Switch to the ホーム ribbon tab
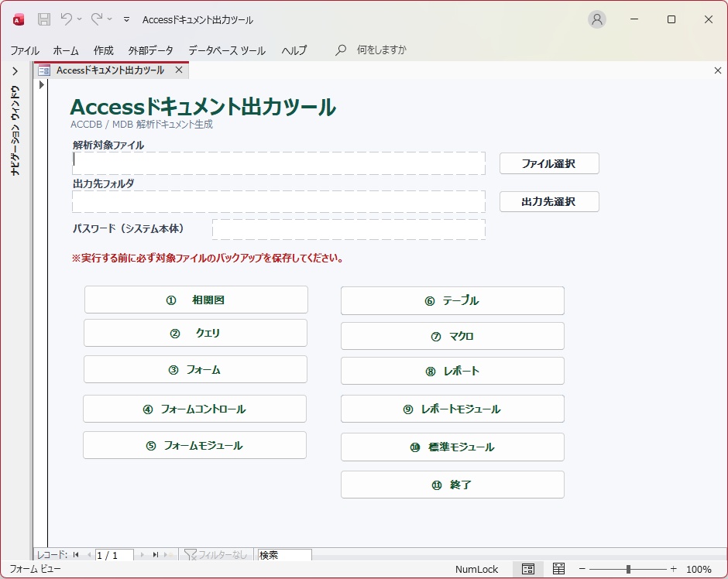The width and height of the screenshot is (728, 579). [x=66, y=50]
